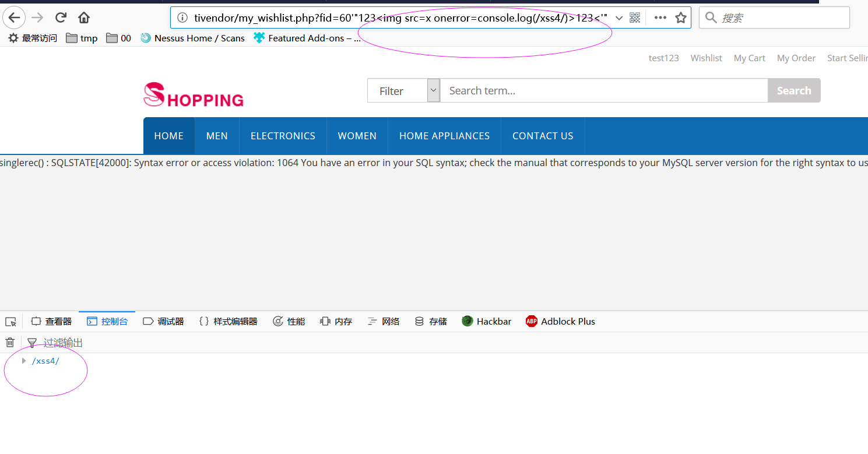Open Nessus Home / Scans bookmark
868x454 pixels.
[x=192, y=38]
